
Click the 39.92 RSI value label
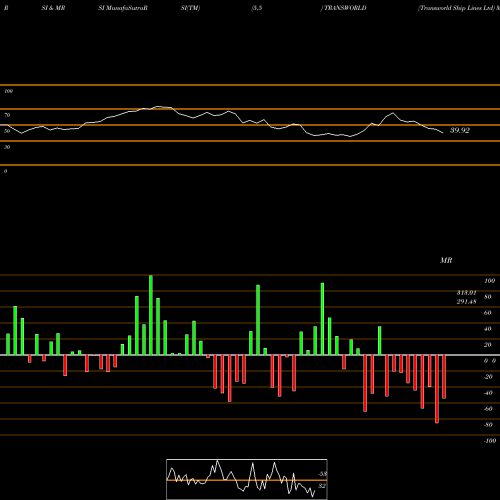[x=460, y=130]
